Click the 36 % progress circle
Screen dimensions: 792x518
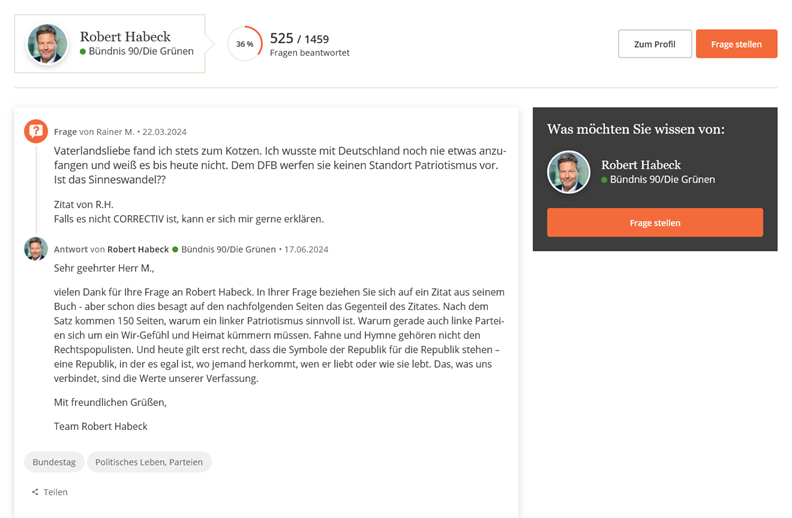245,44
